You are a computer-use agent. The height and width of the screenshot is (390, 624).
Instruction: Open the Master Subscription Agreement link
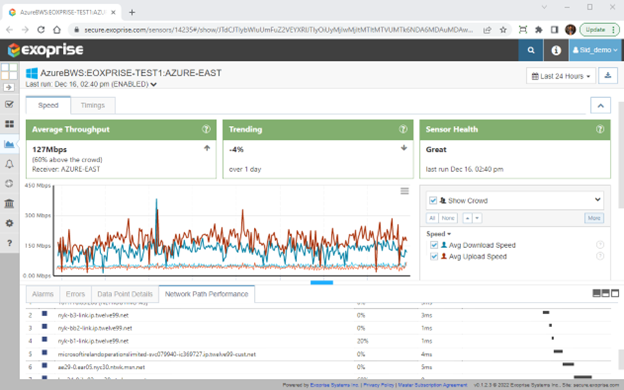[432, 385]
